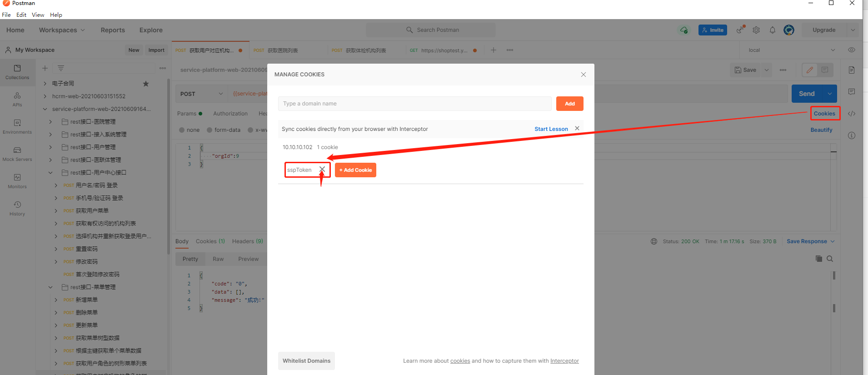The image size is (868, 375).
Task: Open the 用户名/密码 登录 request
Action: tap(96, 185)
